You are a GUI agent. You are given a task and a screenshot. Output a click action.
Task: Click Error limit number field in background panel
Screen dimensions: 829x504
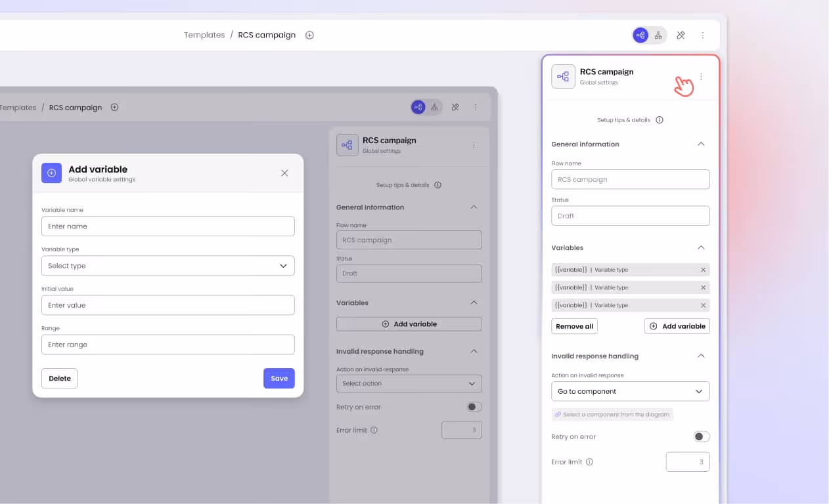tap(462, 430)
